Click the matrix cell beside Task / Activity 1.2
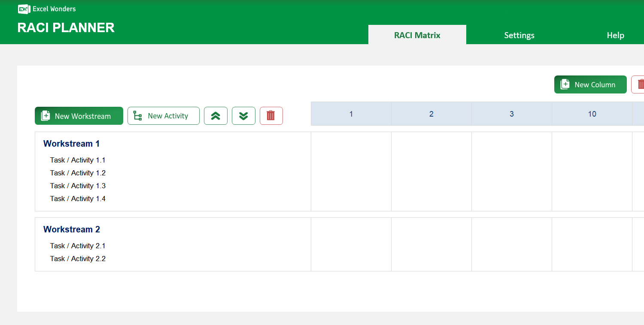Image resolution: width=644 pixels, height=325 pixels. click(x=351, y=173)
